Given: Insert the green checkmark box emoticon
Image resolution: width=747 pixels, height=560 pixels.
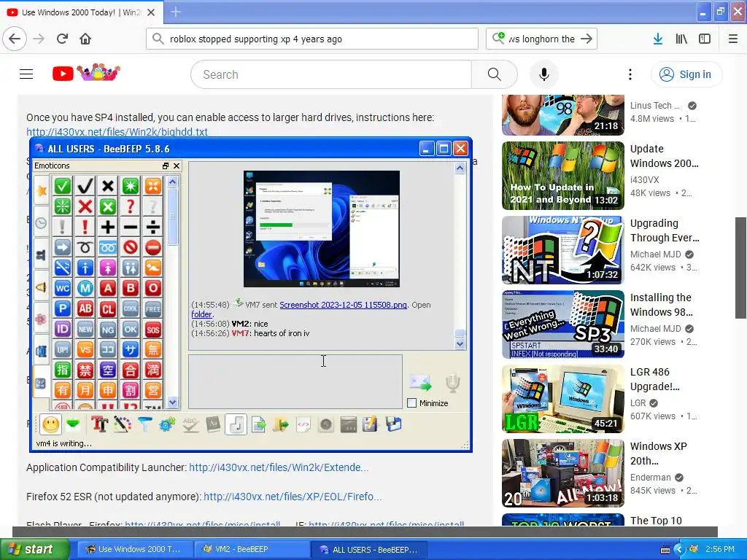Looking at the screenshot, I should click(x=63, y=186).
